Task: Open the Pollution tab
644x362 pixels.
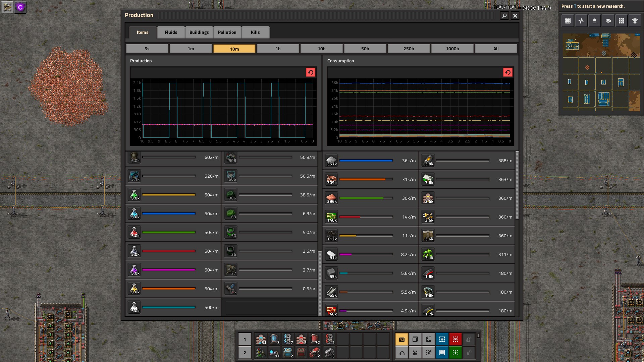Action: click(x=227, y=33)
